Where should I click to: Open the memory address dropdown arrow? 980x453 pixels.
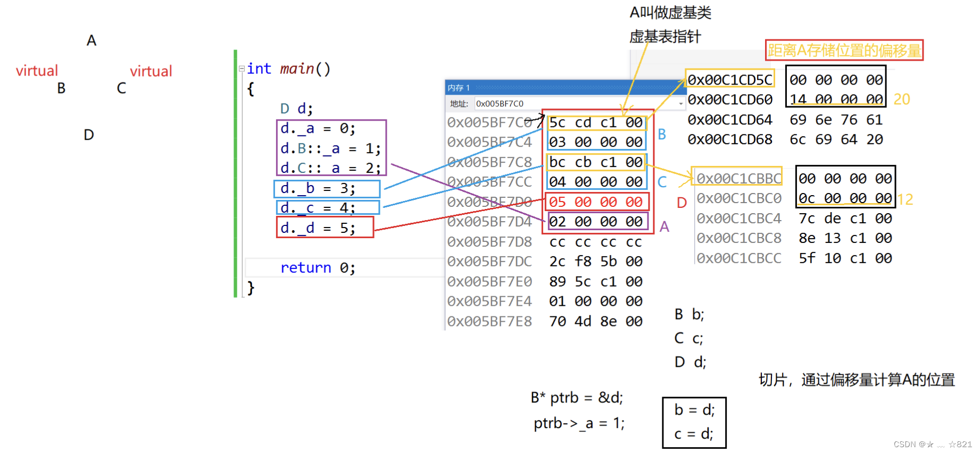pyautogui.click(x=680, y=104)
